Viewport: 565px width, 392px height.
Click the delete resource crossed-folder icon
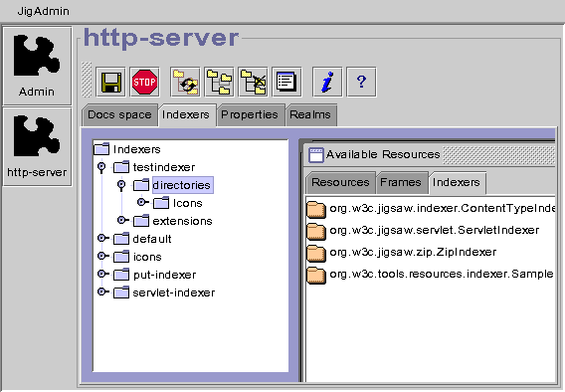[253, 83]
